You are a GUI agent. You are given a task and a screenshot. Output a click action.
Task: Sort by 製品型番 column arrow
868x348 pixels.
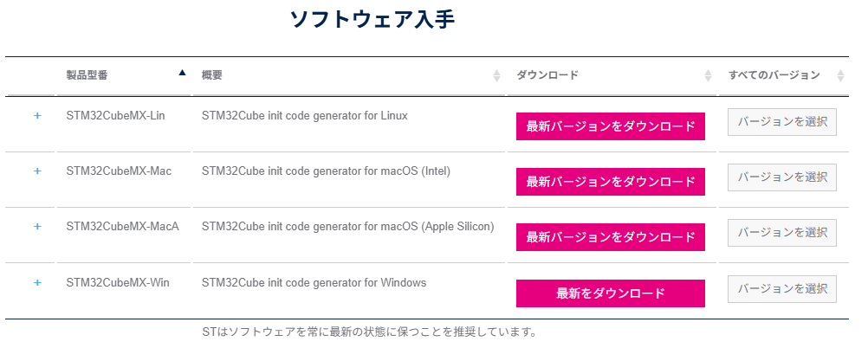coord(182,74)
